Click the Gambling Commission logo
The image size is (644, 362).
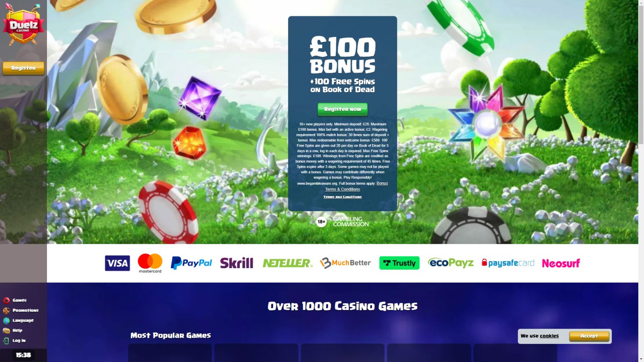click(x=351, y=222)
